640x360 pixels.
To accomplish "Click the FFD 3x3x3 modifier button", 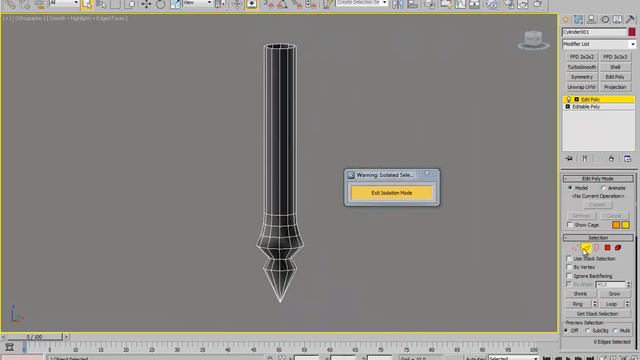I will point(615,57).
